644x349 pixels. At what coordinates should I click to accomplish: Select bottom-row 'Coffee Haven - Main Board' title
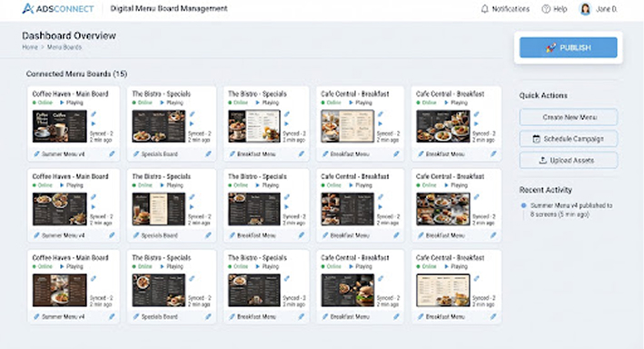pos(70,258)
